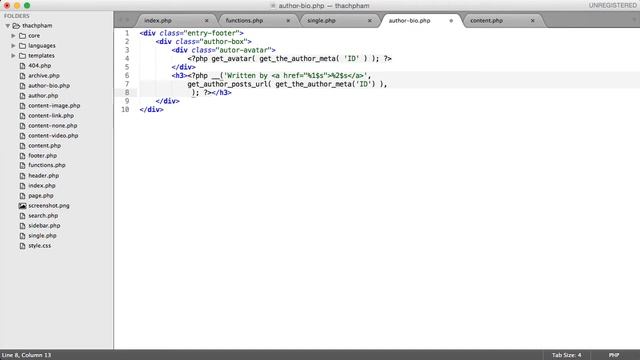Click get_avatar in line 4
Image resolution: width=640 pixels, height=360 pixels.
click(x=231, y=58)
